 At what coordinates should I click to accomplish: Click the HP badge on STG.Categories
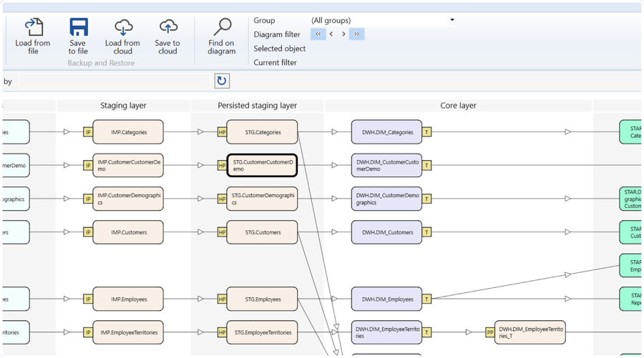tap(222, 132)
